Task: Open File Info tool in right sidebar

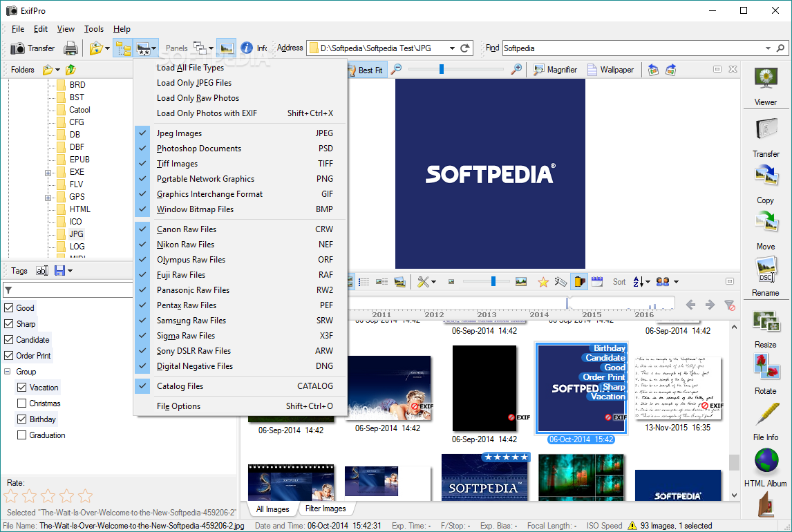Action: (x=766, y=421)
